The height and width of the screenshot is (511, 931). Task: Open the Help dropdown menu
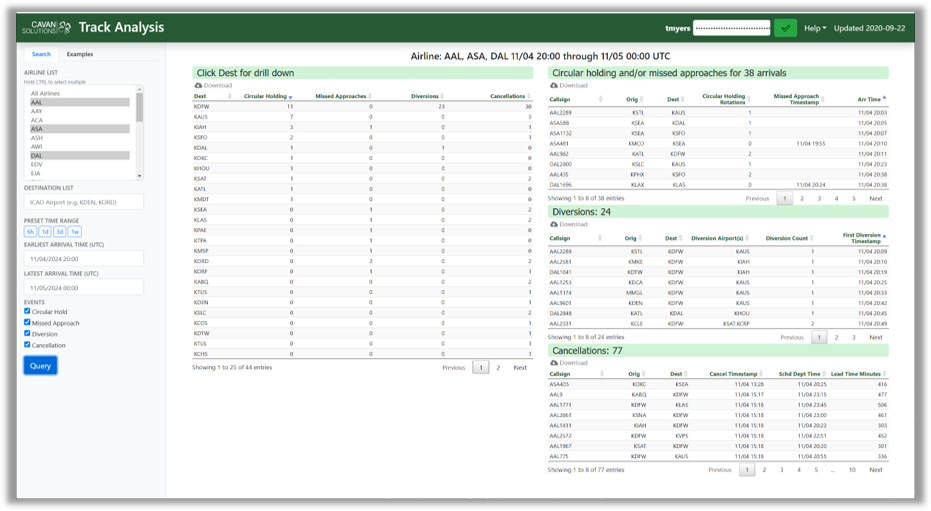coord(815,28)
